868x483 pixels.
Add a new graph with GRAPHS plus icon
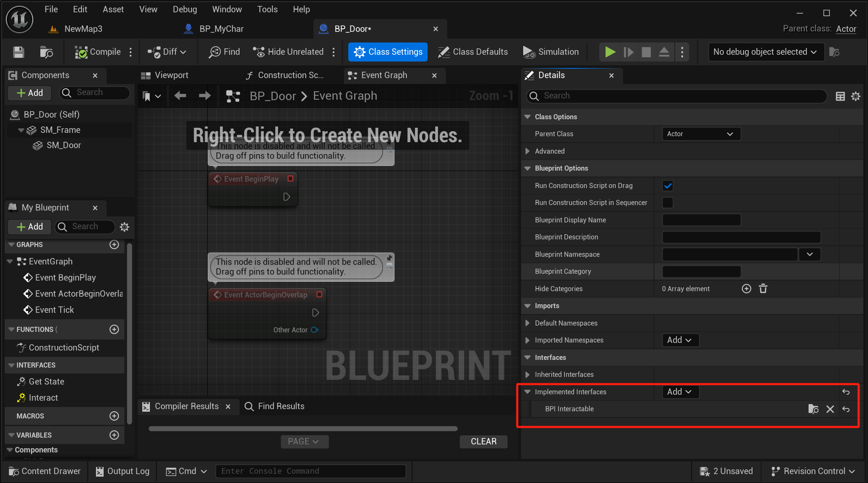[114, 244]
